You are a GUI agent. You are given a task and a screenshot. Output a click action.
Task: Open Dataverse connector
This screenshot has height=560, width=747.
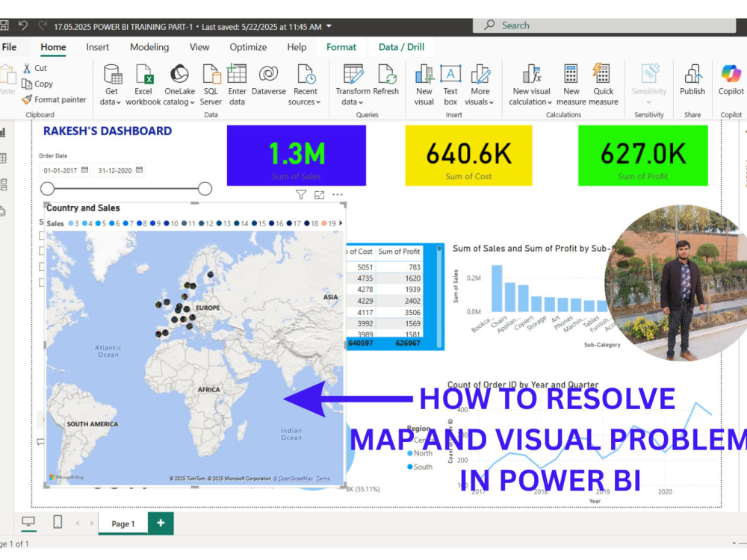tap(269, 80)
